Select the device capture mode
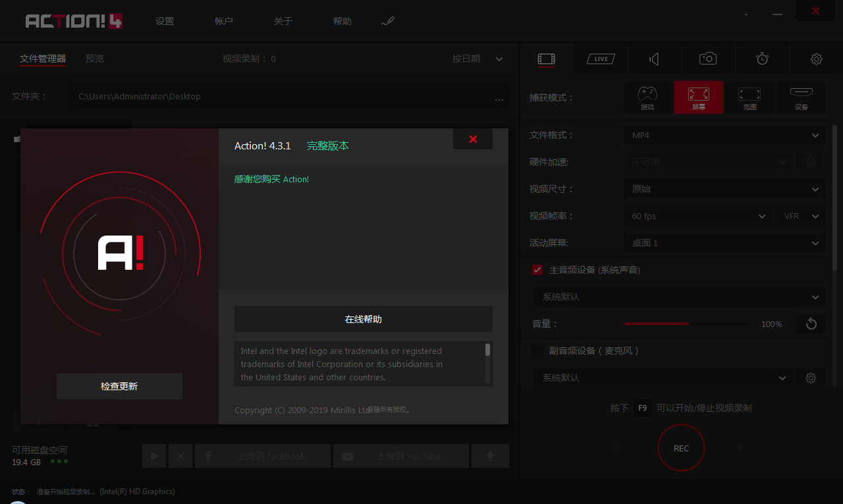This screenshot has height=504, width=843. coord(802,97)
